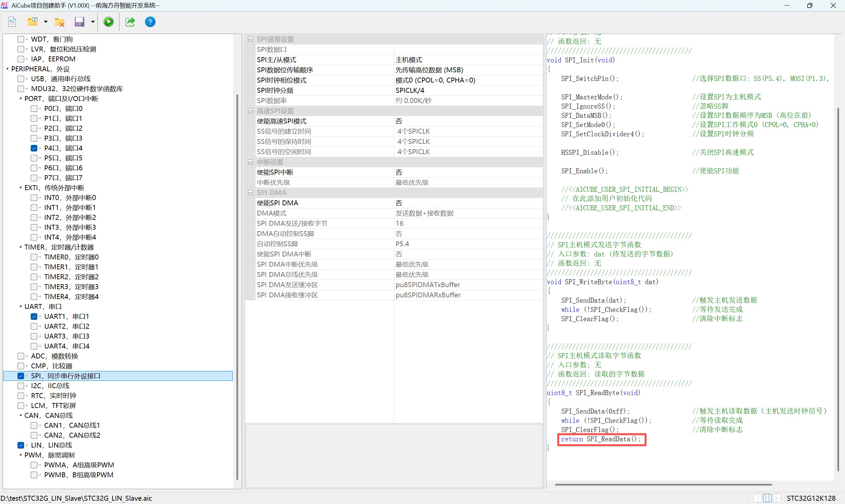Select MDU32, 32位硬件数学函数库 tree item

(77, 89)
